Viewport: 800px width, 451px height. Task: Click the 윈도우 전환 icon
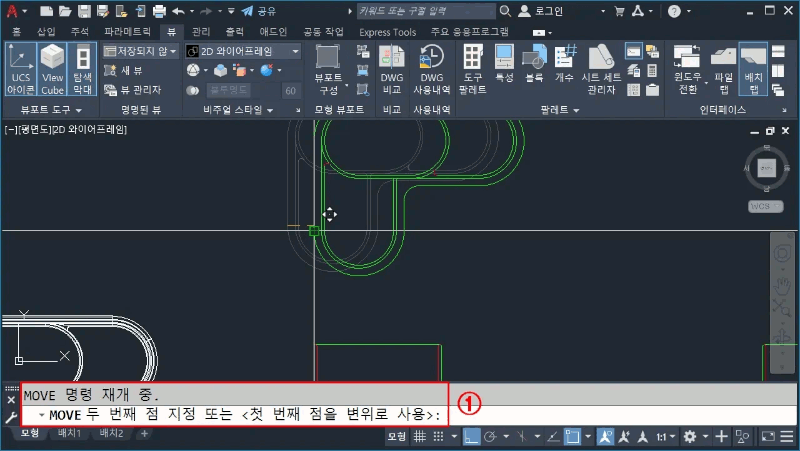click(688, 68)
